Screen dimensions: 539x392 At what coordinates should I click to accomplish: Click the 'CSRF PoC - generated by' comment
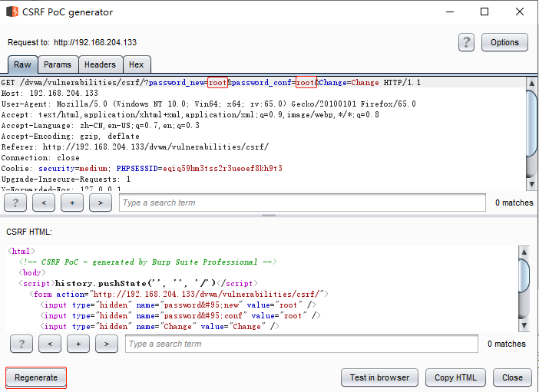click(147, 262)
